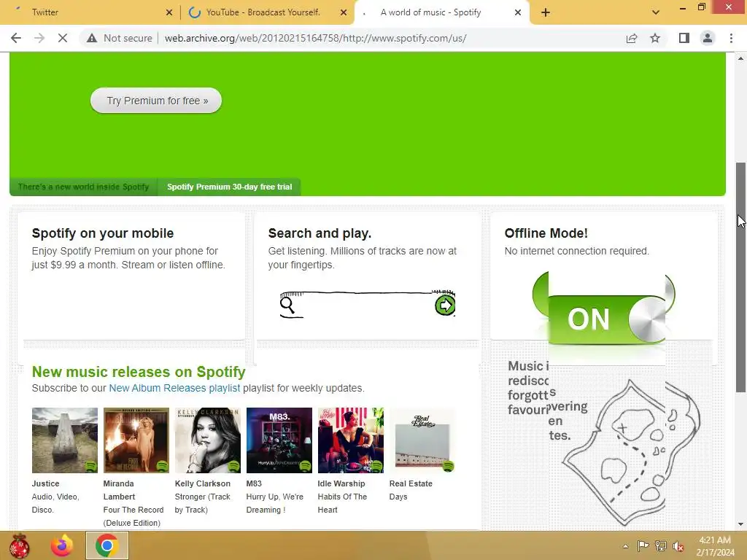Open Hurry Up, We're Dreaming ! title

(x=275, y=503)
